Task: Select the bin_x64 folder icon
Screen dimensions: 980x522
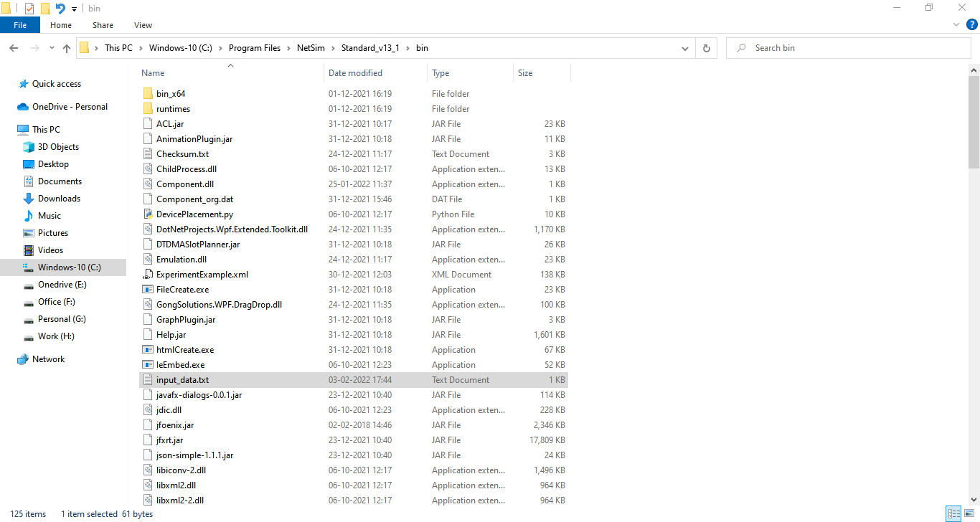Action: [148, 94]
